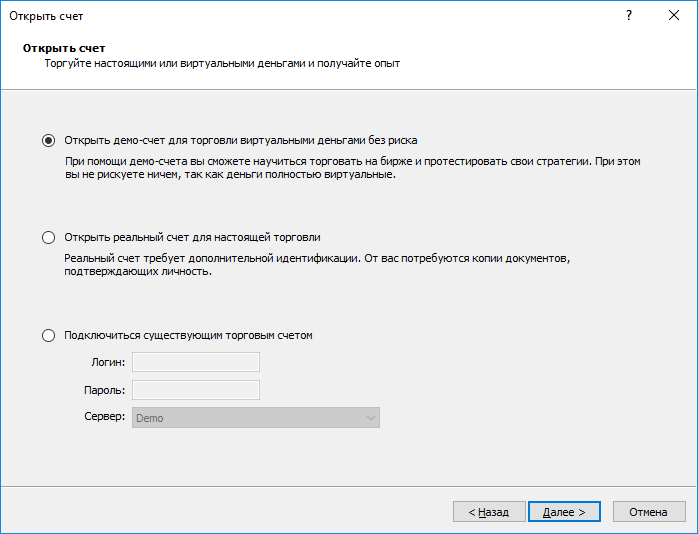Go back with the Назад button
This screenshot has height=534, width=698.
(x=489, y=512)
